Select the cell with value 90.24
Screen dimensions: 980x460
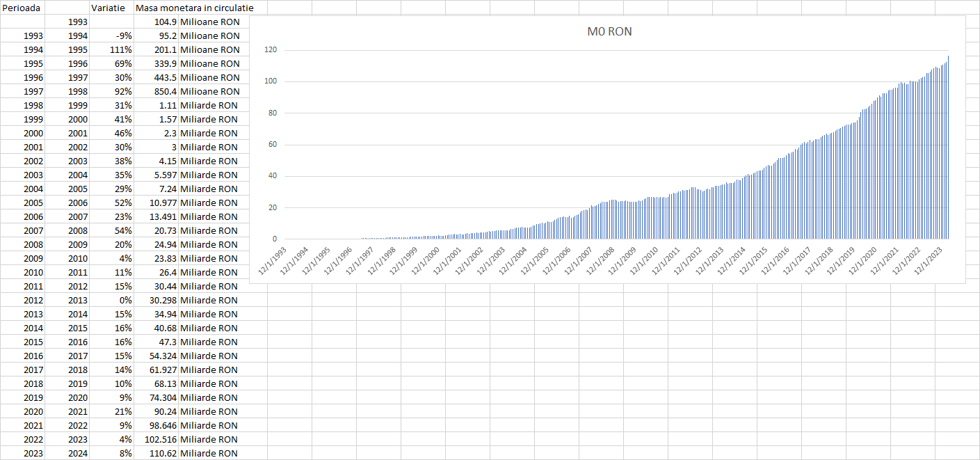pos(156,411)
